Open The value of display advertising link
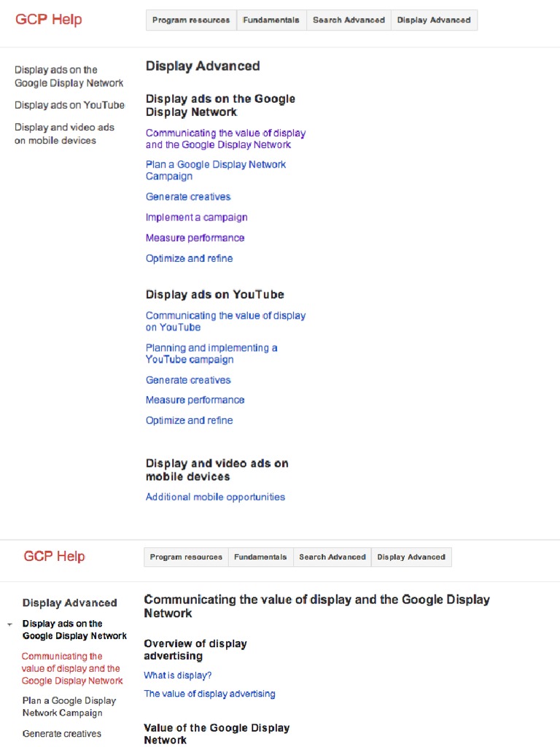560x747 pixels. (x=209, y=694)
